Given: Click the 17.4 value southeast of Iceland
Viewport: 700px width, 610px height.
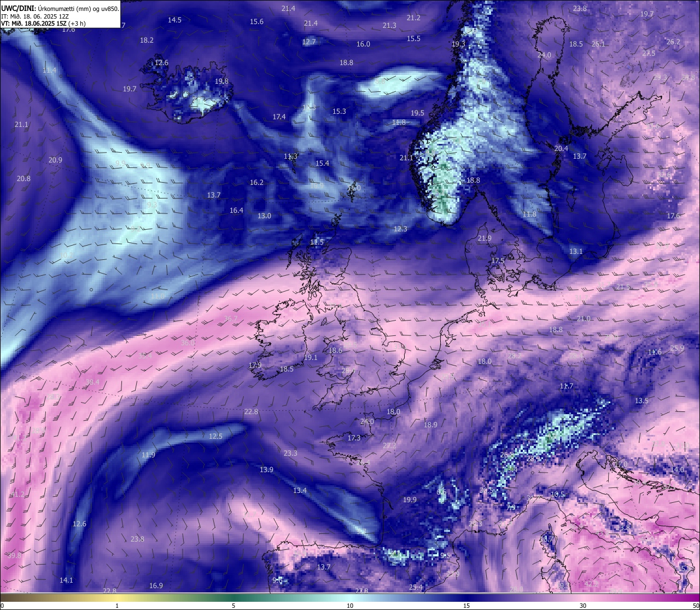Looking at the screenshot, I should (279, 117).
